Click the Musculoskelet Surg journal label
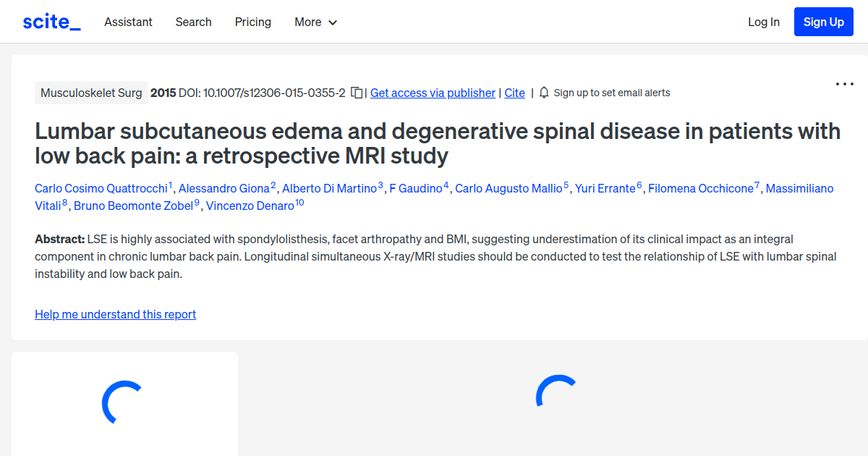This screenshot has width=868, height=456. click(91, 93)
